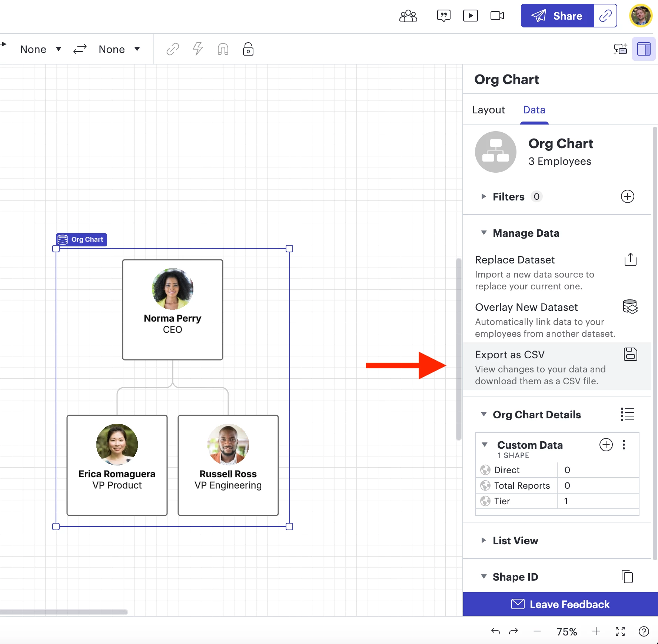Click the 3 Employees count text
658x644 pixels.
coord(559,161)
